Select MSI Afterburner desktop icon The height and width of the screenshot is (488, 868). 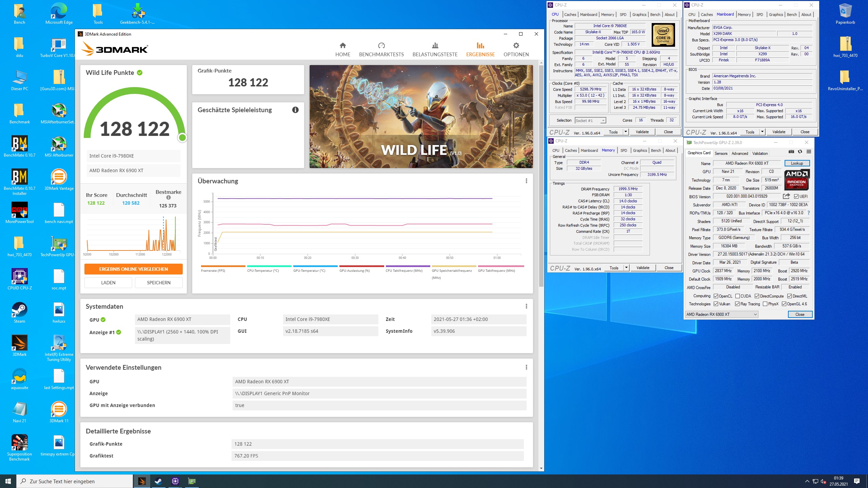(59, 146)
